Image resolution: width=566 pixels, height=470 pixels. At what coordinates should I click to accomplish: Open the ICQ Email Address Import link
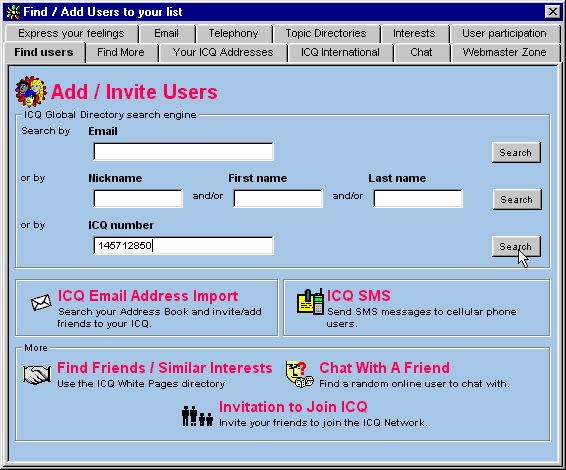[148, 296]
